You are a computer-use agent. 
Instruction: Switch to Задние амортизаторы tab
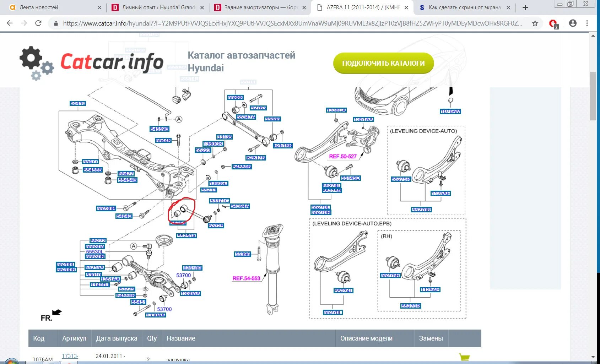[259, 7]
